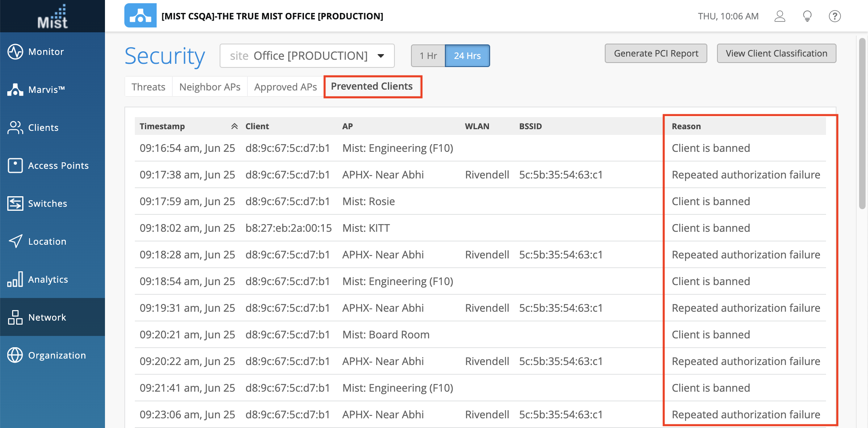The height and width of the screenshot is (428, 868).
Task: Open the user account profile icon
Action: tap(780, 16)
